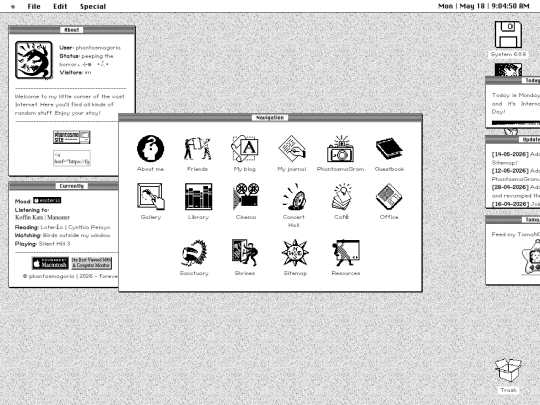Click the Currently window title bar
Image resolution: width=540 pixels, height=405 pixels.
64,186
